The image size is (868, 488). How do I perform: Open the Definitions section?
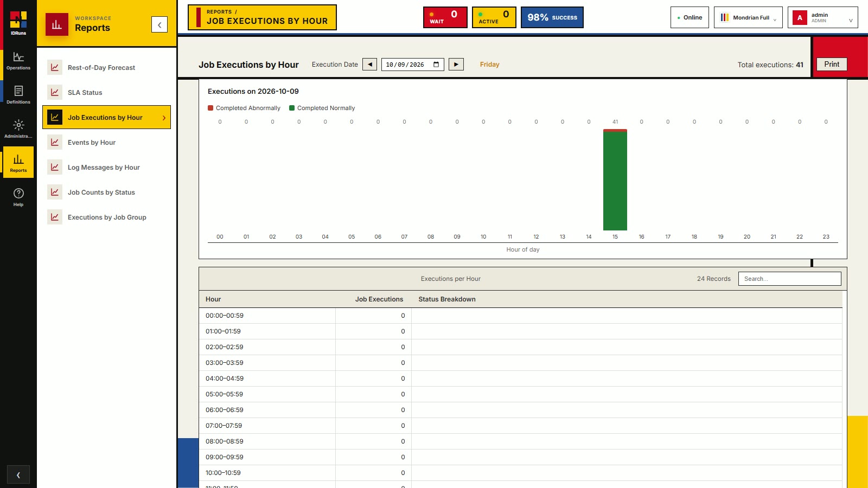pos(18,95)
